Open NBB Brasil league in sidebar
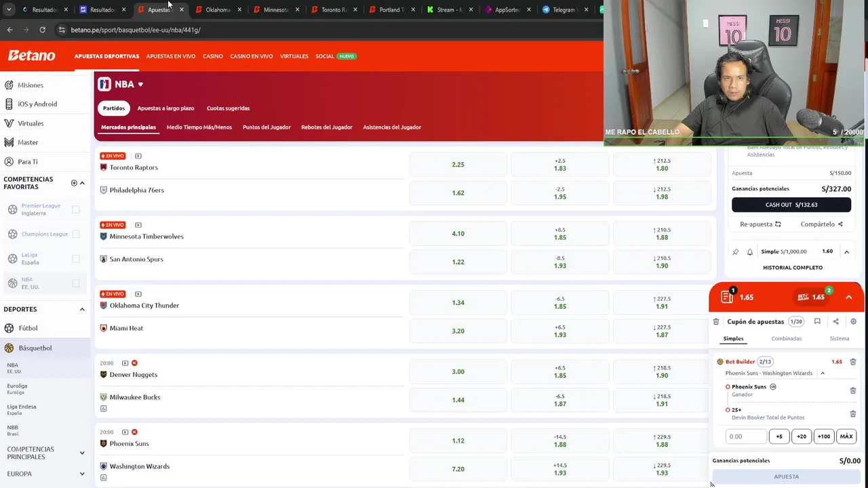868x488 pixels. point(13,430)
